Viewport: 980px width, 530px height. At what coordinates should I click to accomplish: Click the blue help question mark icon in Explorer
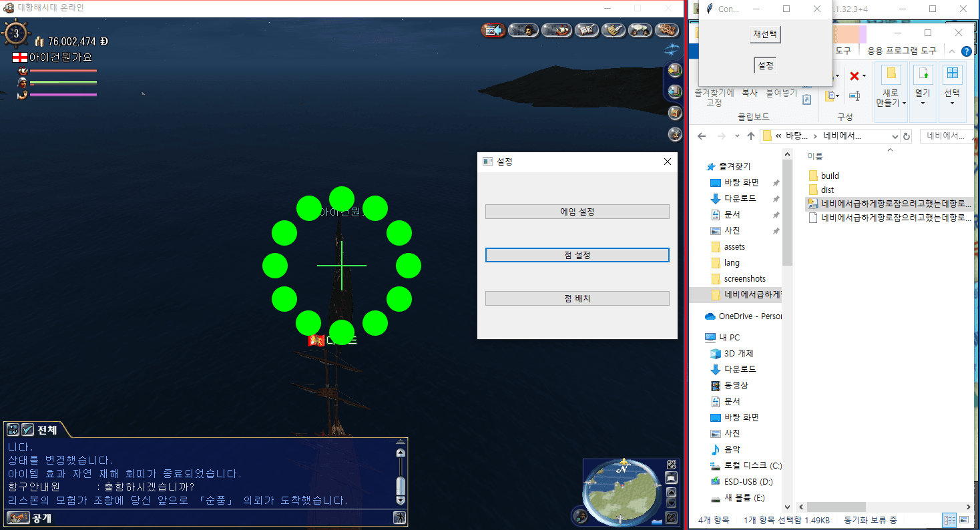(966, 51)
